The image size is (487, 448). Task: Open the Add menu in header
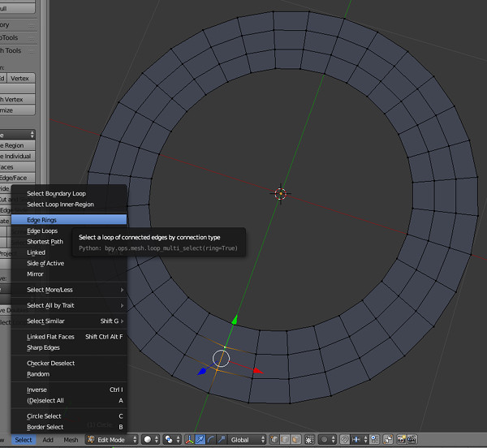[x=48, y=440]
